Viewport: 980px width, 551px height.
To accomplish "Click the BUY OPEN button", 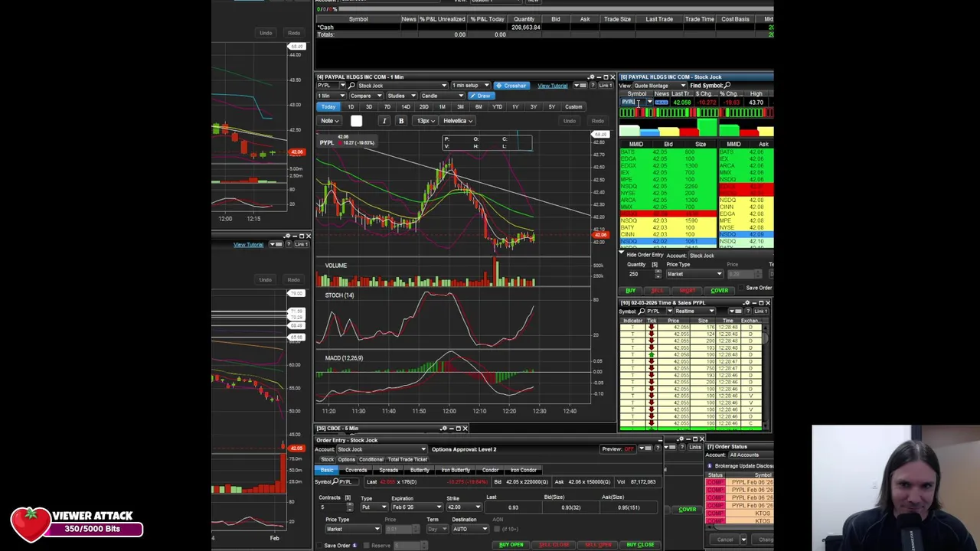I will coord(511,545).
